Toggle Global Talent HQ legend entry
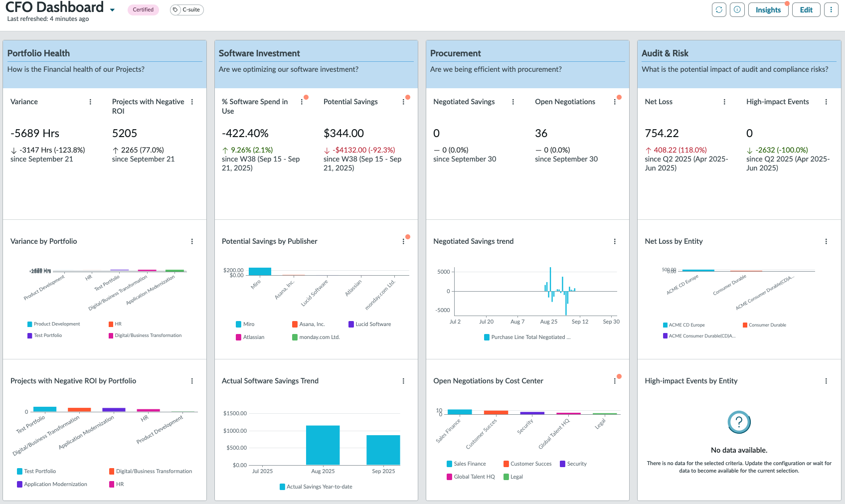Viewport: 845px width, 504px height. tap(471, 477)
